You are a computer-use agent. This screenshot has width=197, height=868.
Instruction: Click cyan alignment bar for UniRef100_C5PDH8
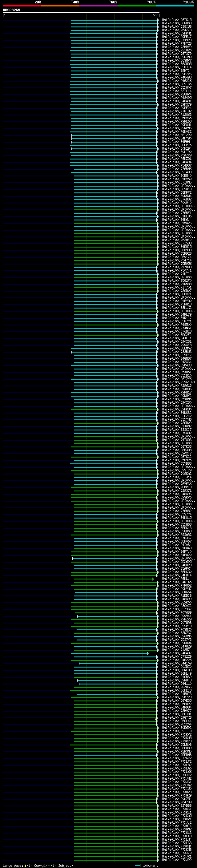pyautogui.click(x=116, y=755)
